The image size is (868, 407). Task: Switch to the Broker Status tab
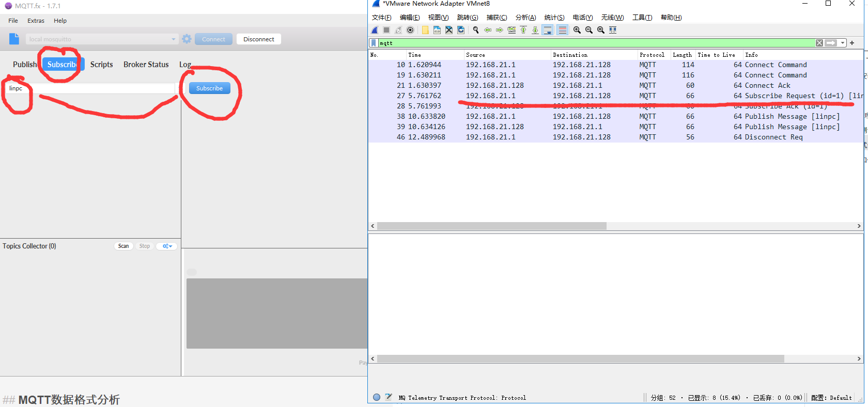[146, 65]
